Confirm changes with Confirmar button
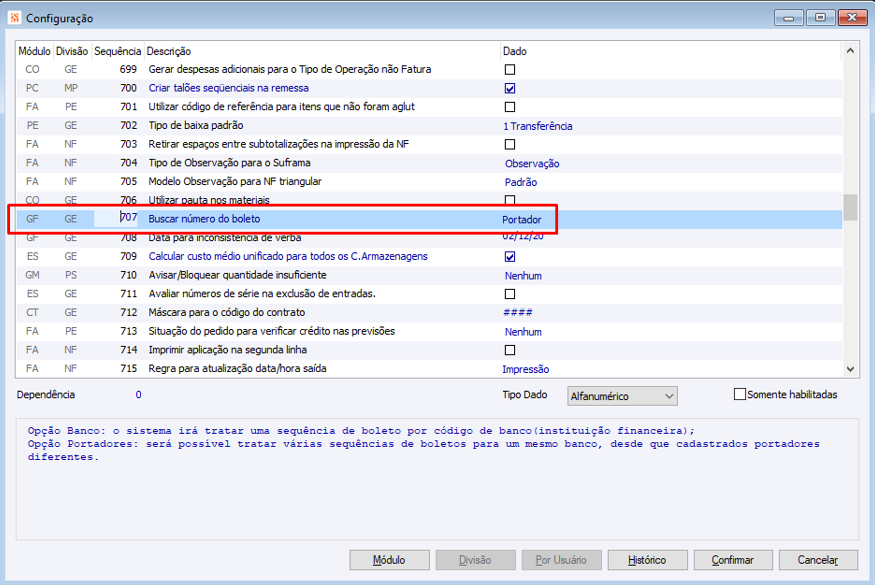 (x=733, y=560)
